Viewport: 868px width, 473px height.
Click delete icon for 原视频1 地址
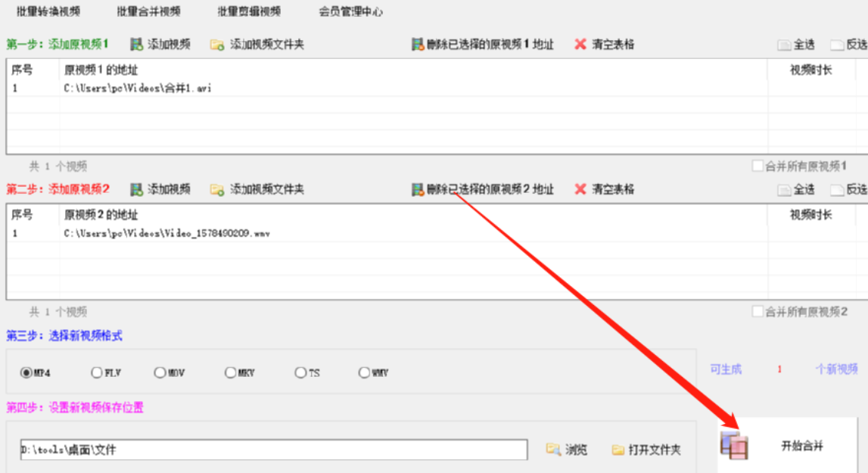pos(418,45)
